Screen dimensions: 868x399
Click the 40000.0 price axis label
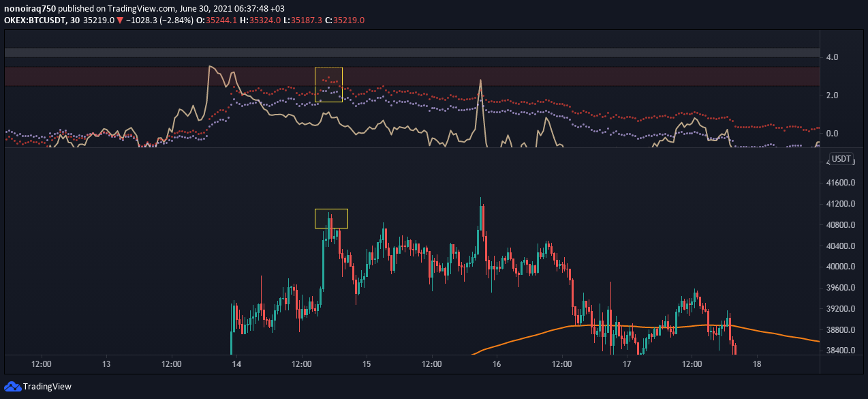[841, 267]
